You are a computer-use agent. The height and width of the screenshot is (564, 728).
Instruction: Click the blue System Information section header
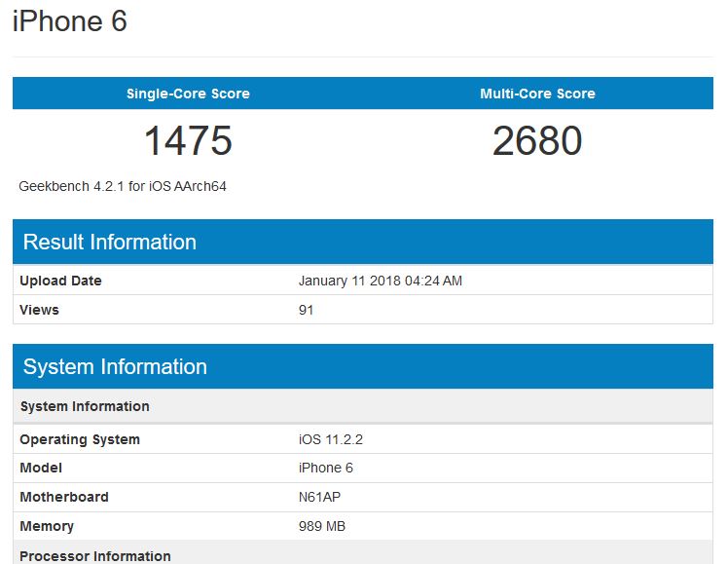pos(363,366)
